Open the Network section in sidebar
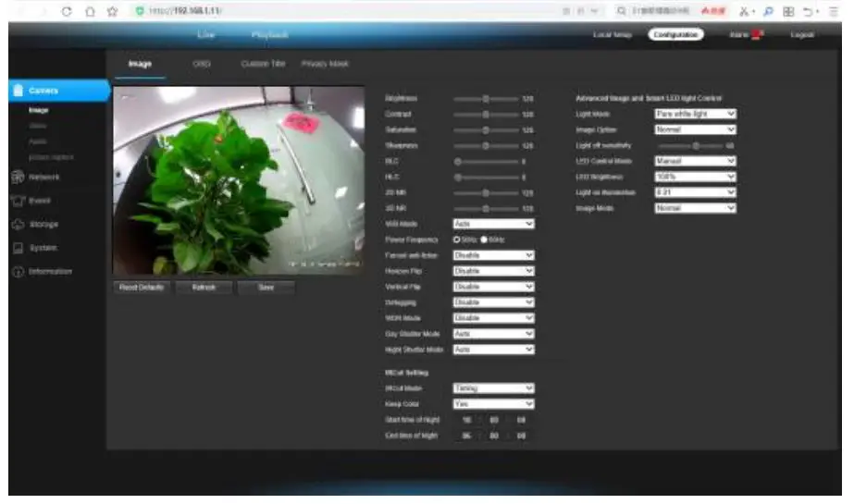This screenshot has width=854, height=504. [43, 177]
